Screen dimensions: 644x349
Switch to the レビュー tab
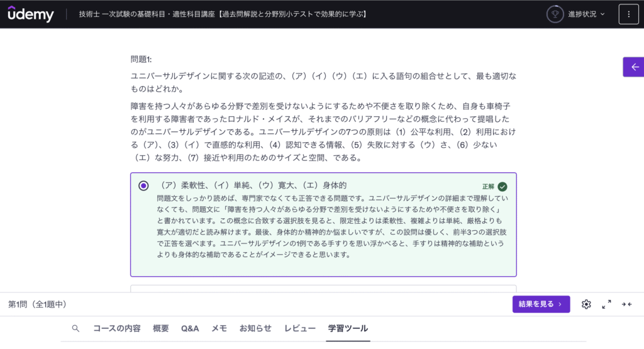point(300,328)
